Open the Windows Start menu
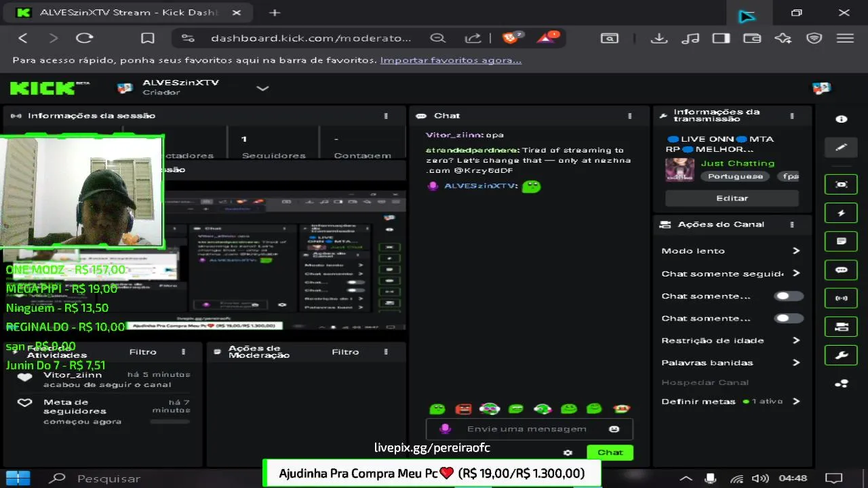 coord(18,478)
